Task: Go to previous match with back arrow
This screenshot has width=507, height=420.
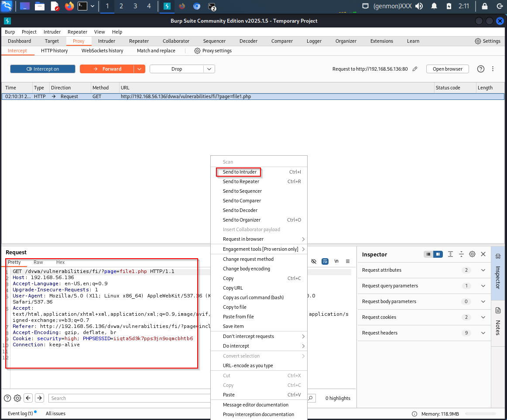Action: [28, 398]
